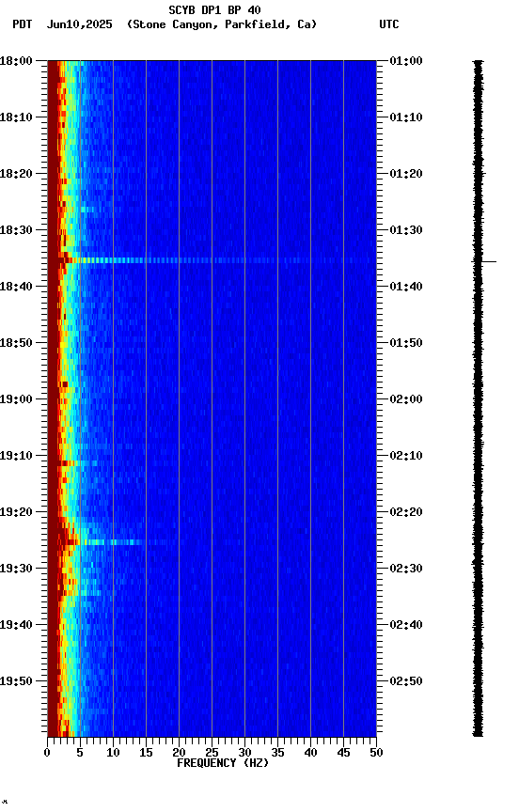Click the "18:00" PDT time label
The image size is (519, 812).
tap(16, 61)
